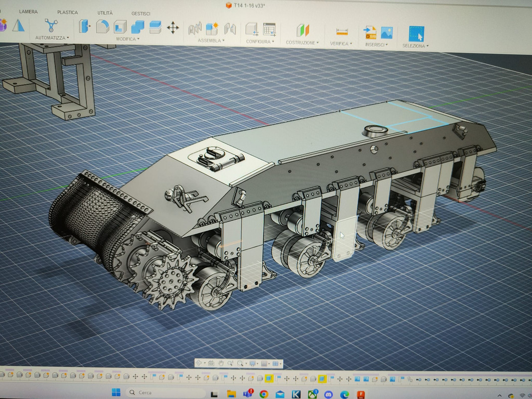Image resolution: width=532 pixels, height=399 pixels.
Task: Open the Viewports layout icon
Action: coord(276,364)
